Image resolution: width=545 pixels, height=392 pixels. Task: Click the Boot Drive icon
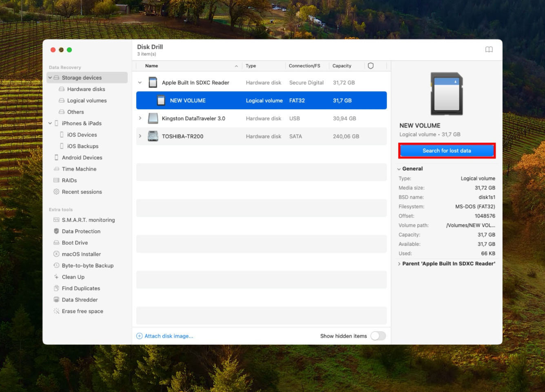56,243
